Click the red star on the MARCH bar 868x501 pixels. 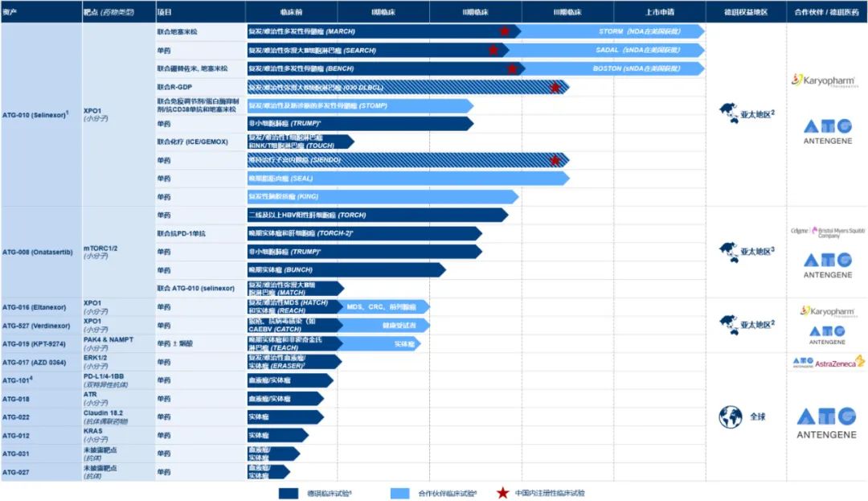click(504, 31)
